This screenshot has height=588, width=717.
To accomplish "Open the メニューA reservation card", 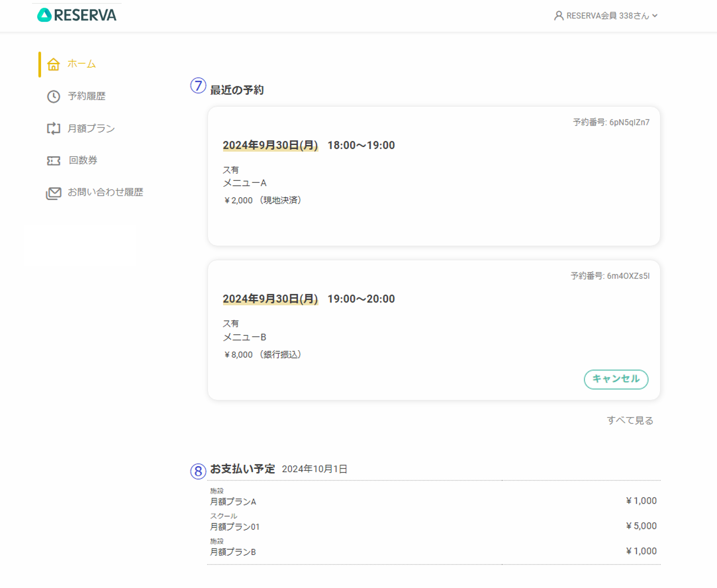I will pyautogui.click(x=434, y=176).
